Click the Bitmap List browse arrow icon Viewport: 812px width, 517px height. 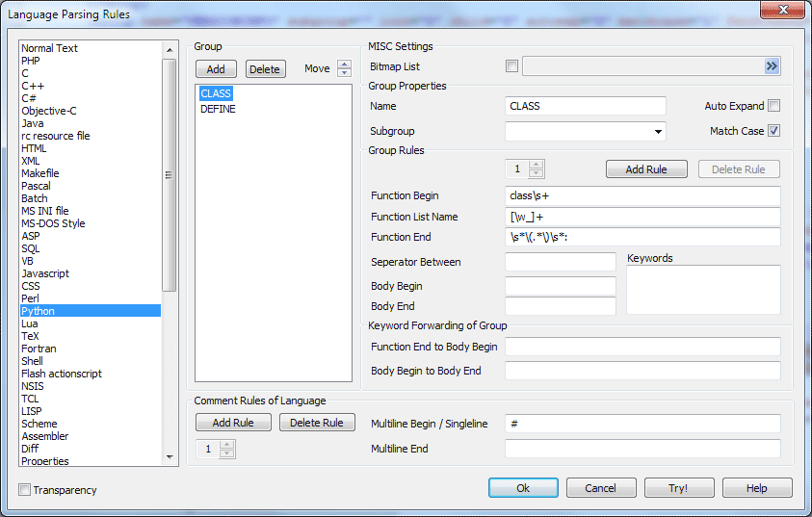(772, 66)
